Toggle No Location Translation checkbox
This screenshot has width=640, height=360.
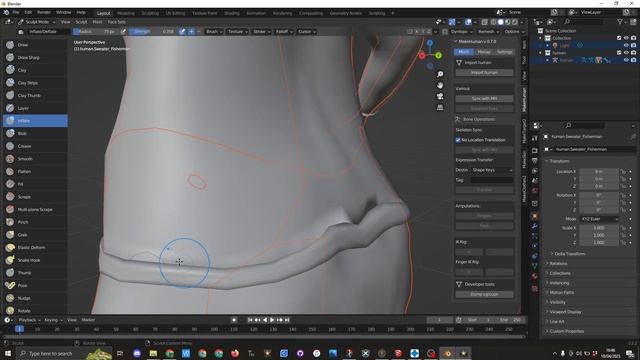(458, 140)
